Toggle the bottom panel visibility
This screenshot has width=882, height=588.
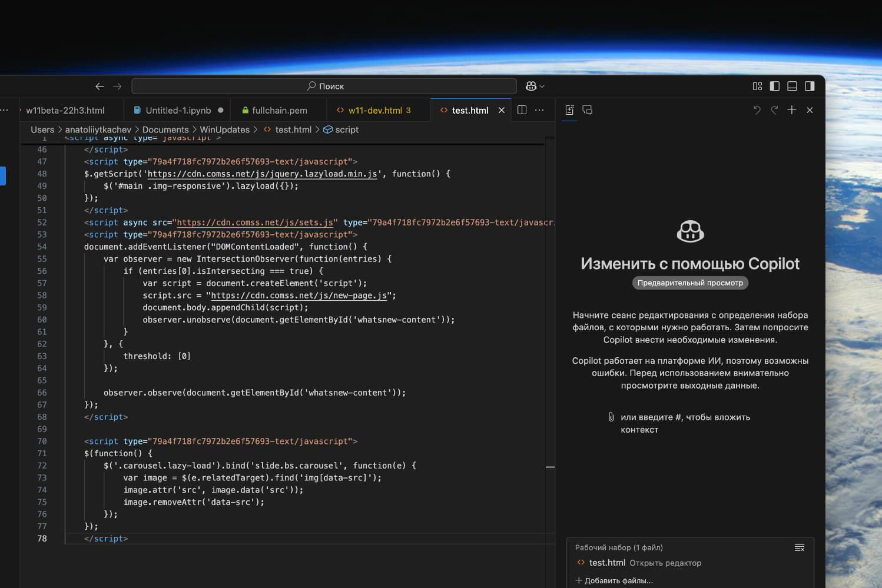click(793, 86)
